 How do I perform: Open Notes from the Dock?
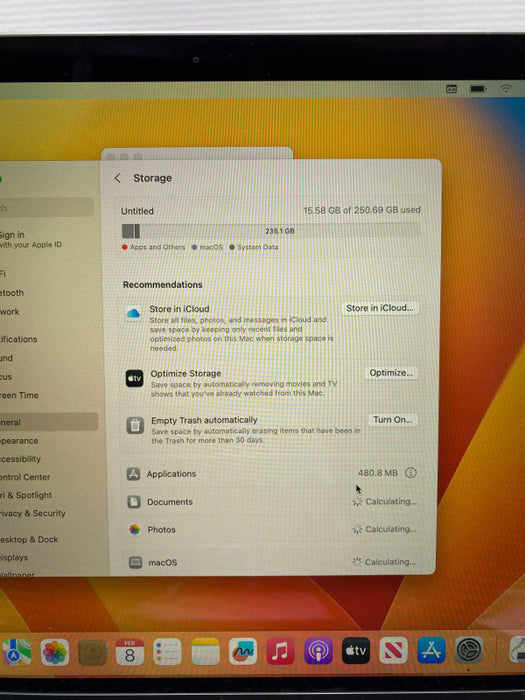[205, 651]
